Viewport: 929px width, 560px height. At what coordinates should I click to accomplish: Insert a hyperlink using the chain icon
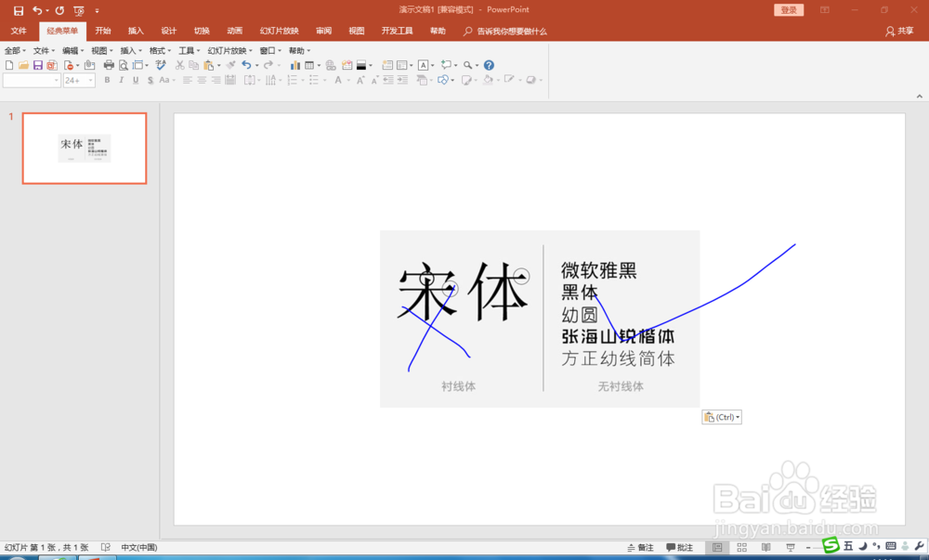click(x=331, y=65)
